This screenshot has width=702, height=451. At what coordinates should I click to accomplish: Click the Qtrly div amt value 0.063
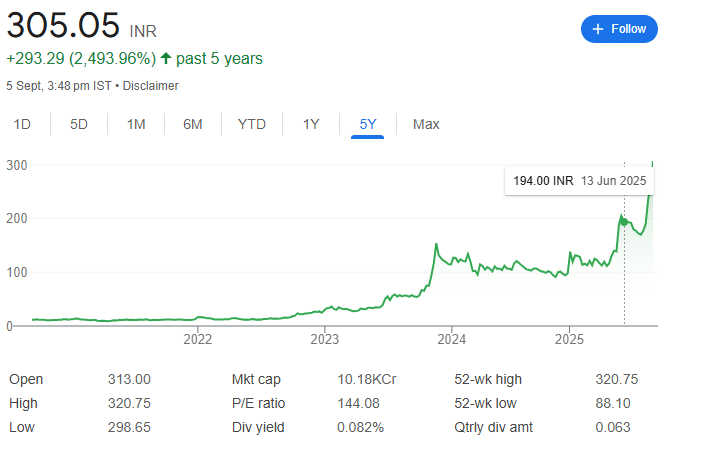click(613, 427)
